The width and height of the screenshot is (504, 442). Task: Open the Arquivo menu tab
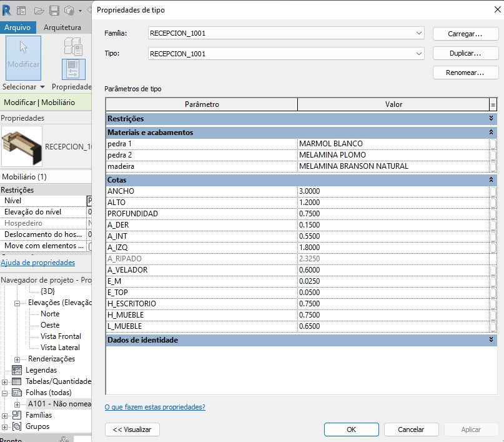click(x=17, y=28)
